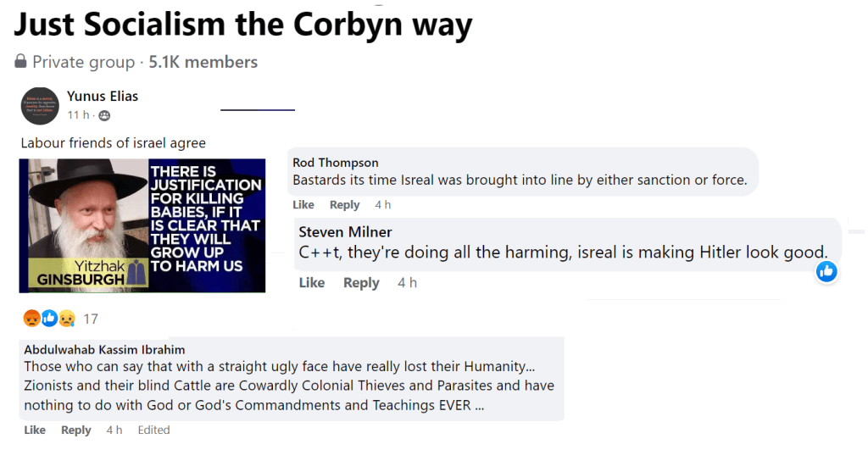This screenshot has width=868, height=461.
Task: Click the 11 h post timestamp
Action: [79, 115]
